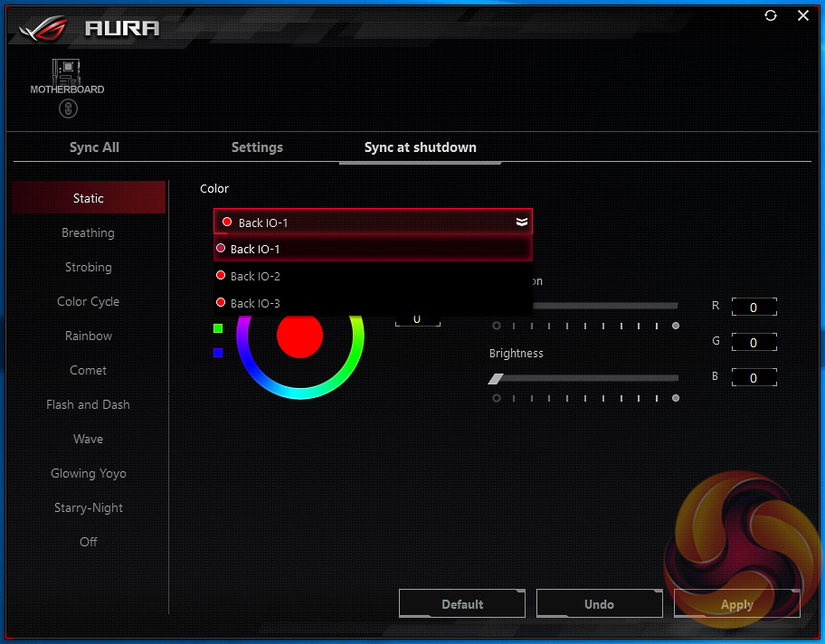The height and width of the screenshot is (644, 825).
Task: Click the G value input field
Action: point(754,343)
